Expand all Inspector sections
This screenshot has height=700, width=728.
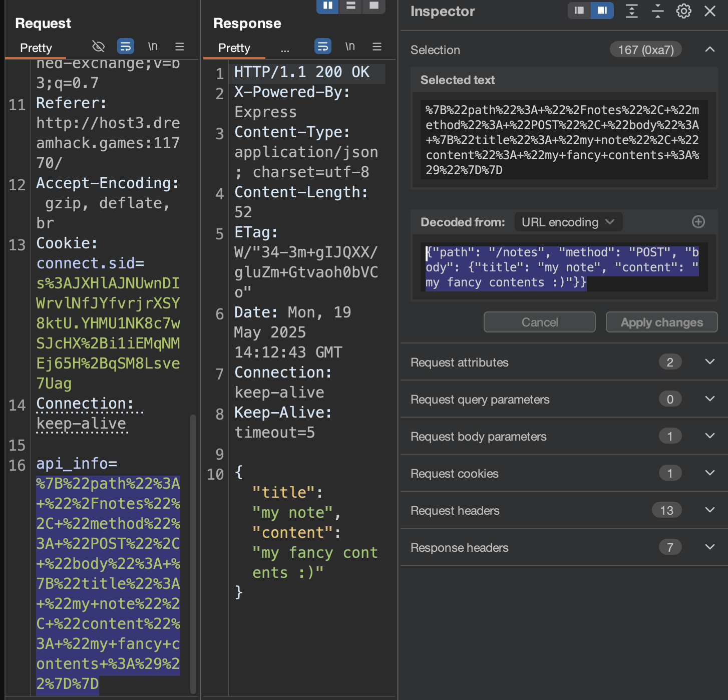(x=632, y=11)
